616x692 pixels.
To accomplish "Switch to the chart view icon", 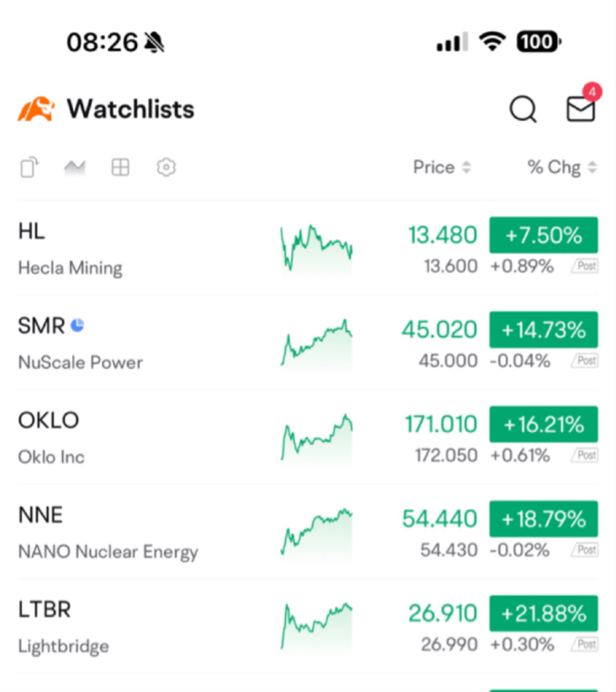I will [74, 168].
